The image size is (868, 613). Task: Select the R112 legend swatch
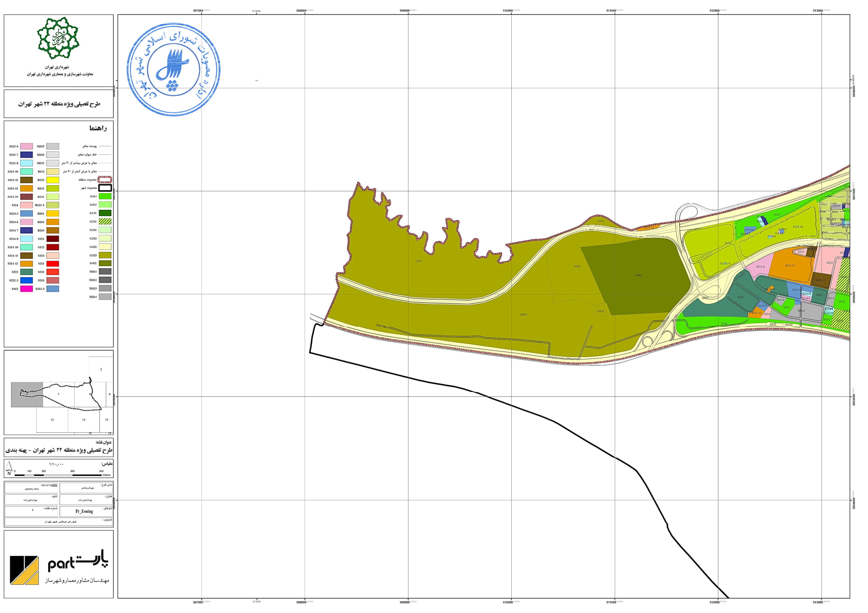(x=53, y=171)
